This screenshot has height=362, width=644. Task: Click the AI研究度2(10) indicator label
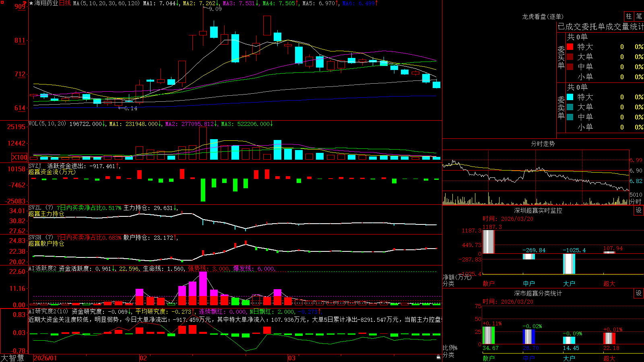(48, 311)
